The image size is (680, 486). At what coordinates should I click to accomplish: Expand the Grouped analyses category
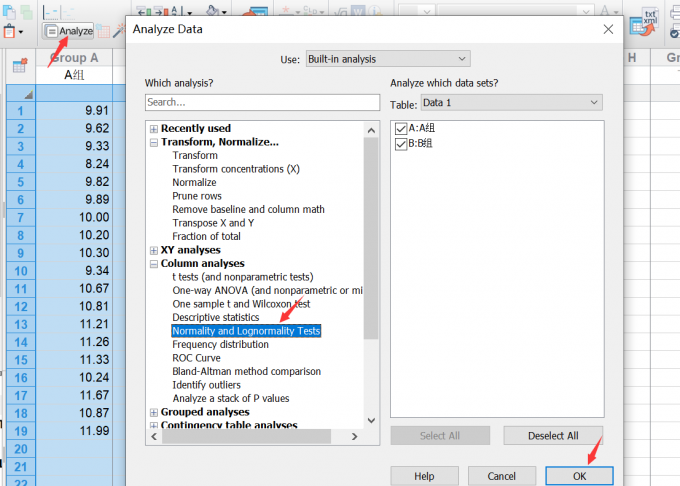tap(154, 412)
